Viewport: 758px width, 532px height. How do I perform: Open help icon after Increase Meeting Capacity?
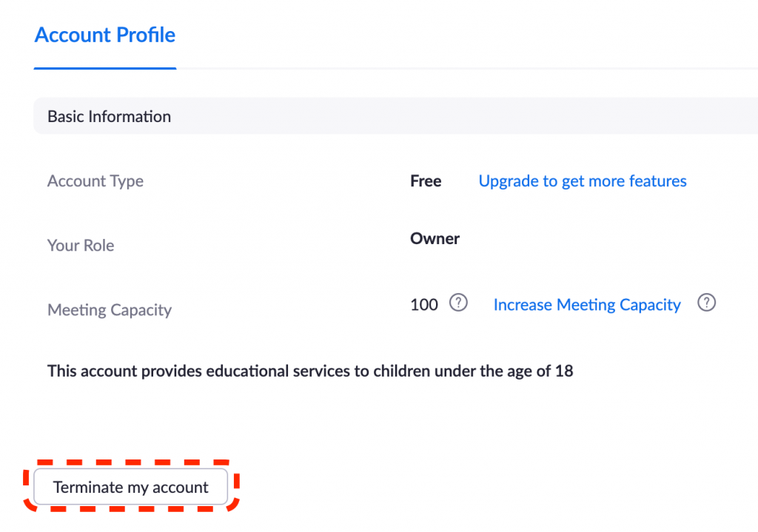click(x=706, y=303)
